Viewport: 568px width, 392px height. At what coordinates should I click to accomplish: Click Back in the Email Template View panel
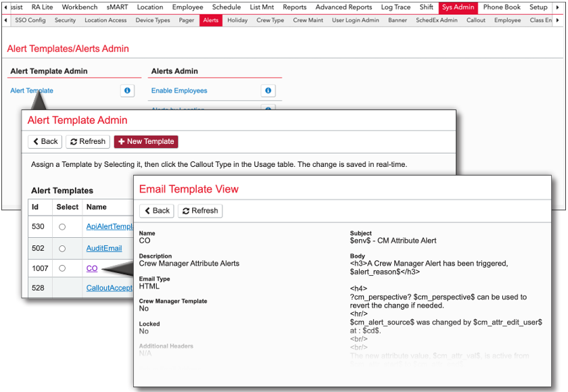point(157,211)
